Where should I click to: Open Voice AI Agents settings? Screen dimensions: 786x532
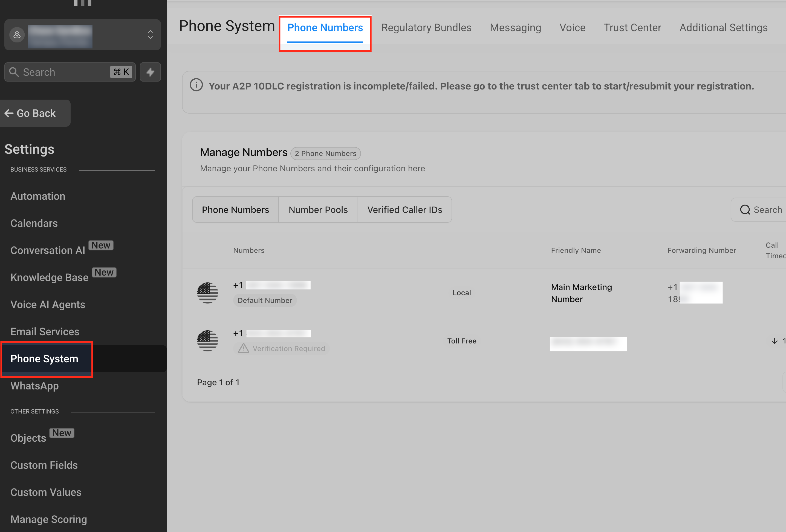click(x=48, y=305)
